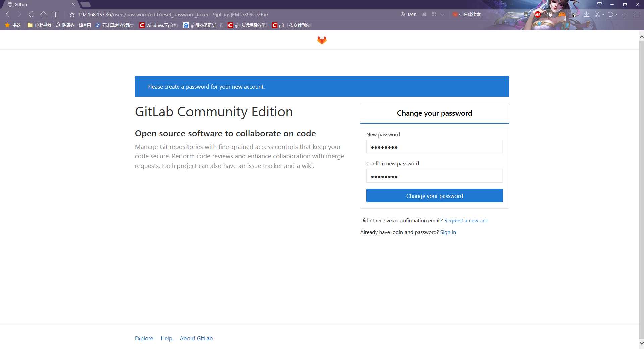
Task: Click the Change your password button
Action: [x=434, y=196]
